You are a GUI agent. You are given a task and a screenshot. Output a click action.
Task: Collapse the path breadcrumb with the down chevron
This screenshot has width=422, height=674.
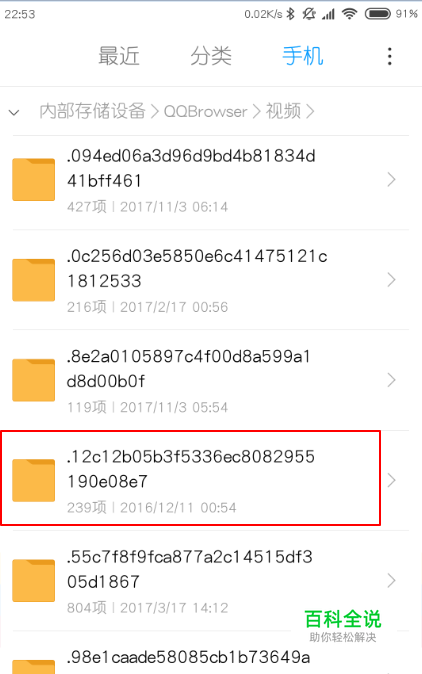[x=14, y=113]
